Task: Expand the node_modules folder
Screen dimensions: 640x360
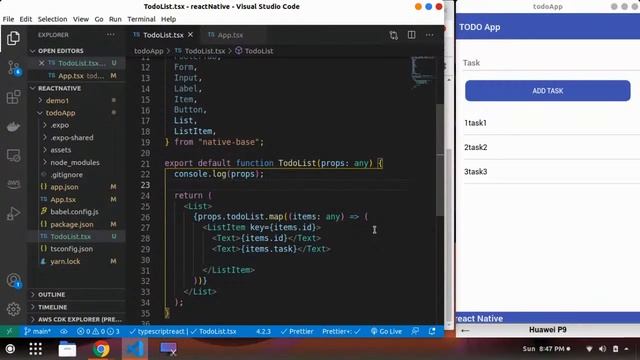Action: [75, 162]
